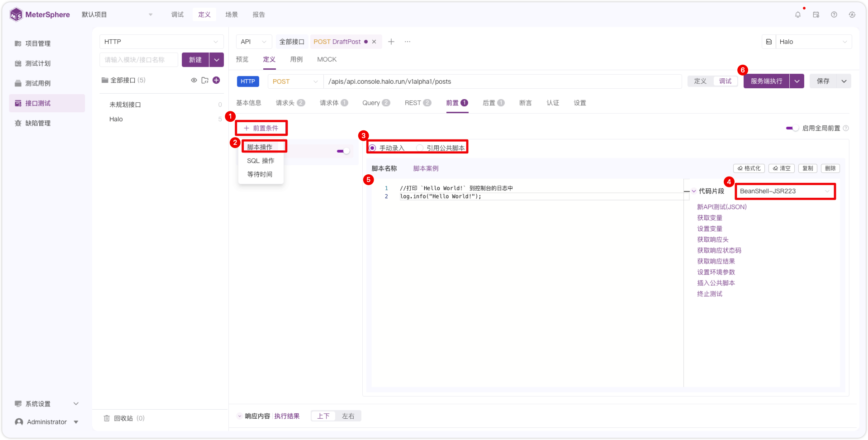Open 回收站 trash in the module panel
This screenshot has width=868, height=440.
pyautogui.click(x=124, y=418)
